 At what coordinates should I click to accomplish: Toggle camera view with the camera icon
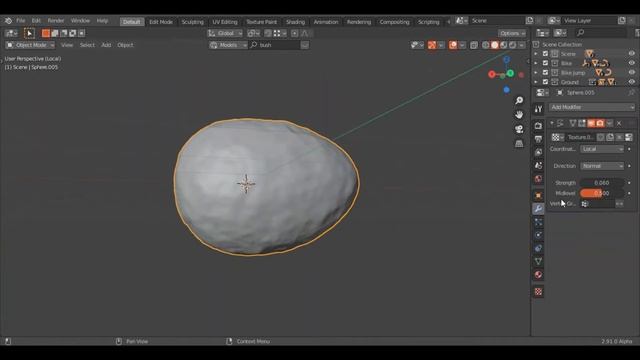[x=519, y=129]
